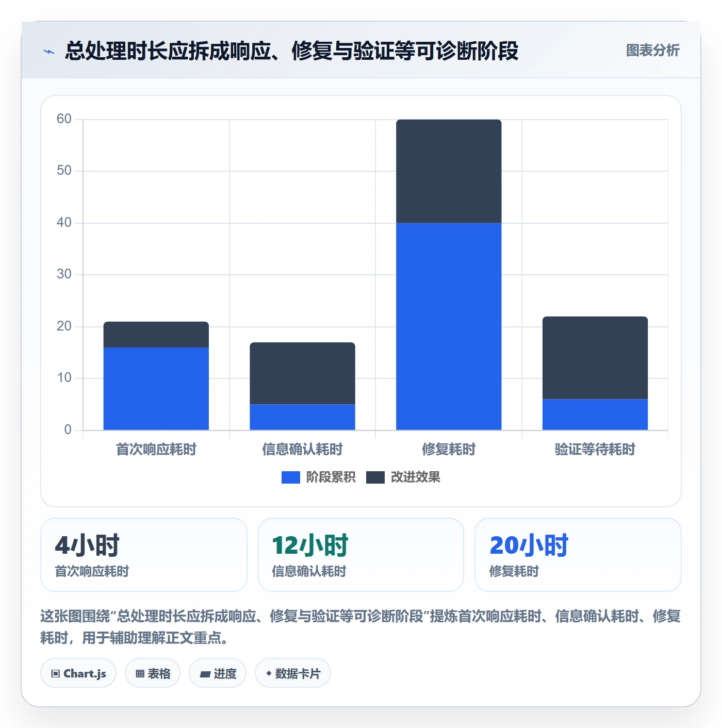Viewport: 722px width, 728px height.
Task: Click the 20小时 stat value
Action: (x=529, y=545)
